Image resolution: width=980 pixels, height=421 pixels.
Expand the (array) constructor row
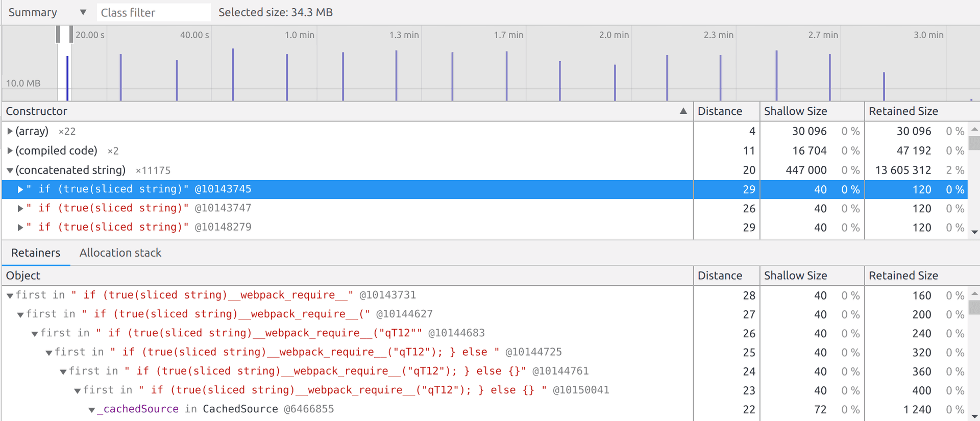10,131
